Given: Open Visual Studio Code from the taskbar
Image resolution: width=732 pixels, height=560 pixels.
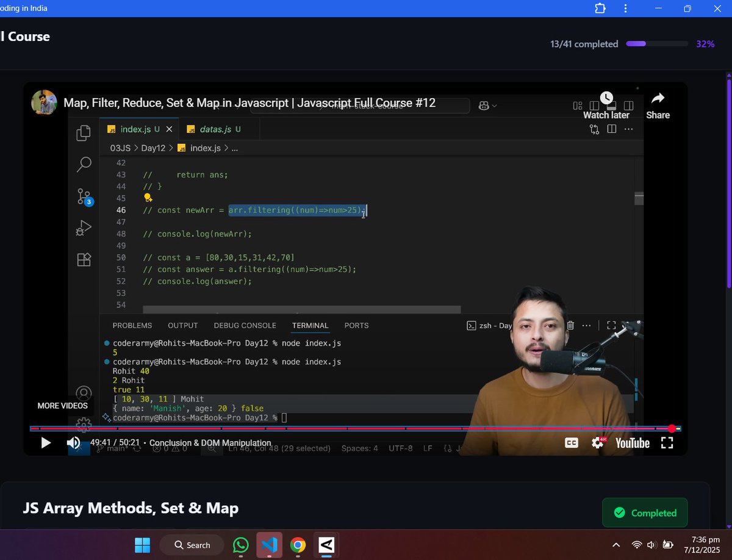Looking at the screenshot, I should click(269, 545).
